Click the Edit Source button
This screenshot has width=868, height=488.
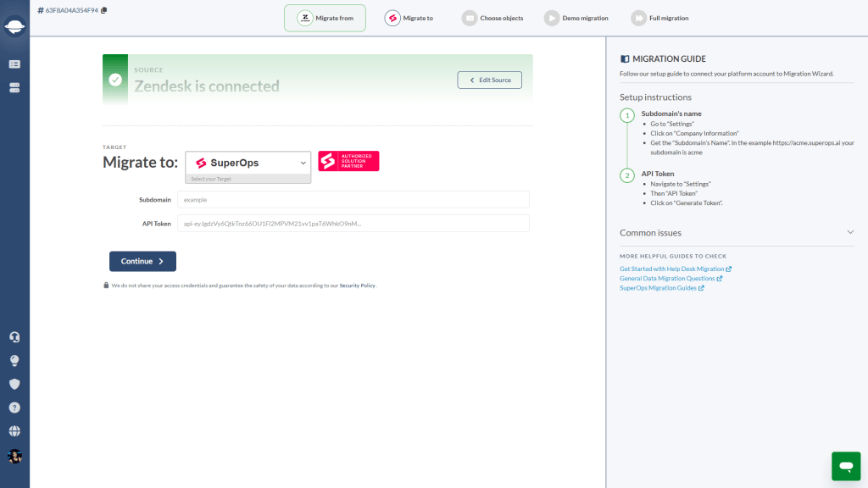(489, 80)
